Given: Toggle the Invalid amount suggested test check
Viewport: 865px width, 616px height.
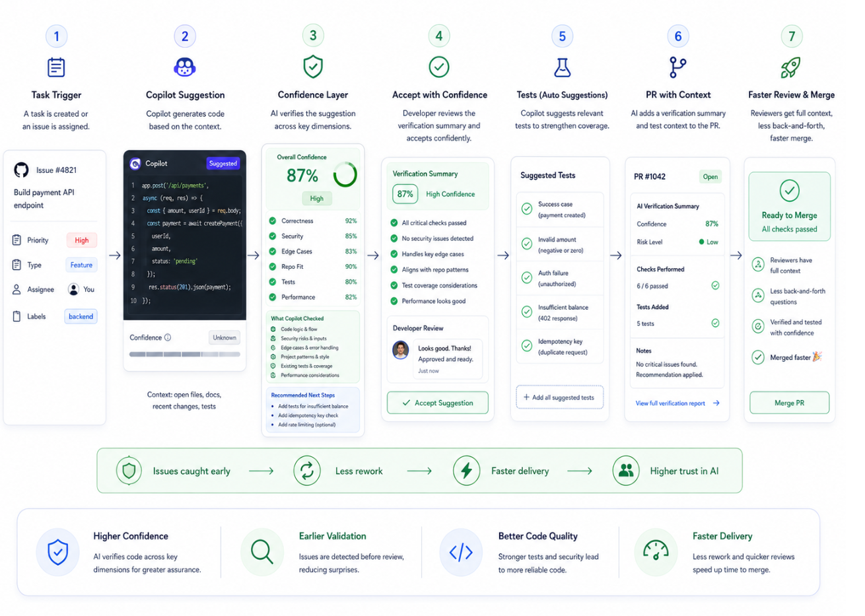Looking at the screenshot, I should tap(527, 244).
